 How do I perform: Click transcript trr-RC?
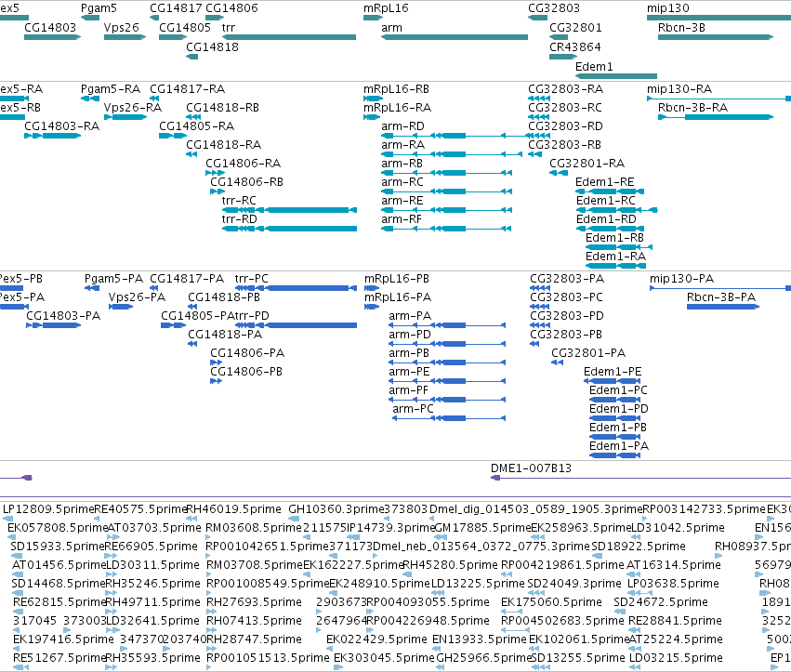pyautogui.click(x=289, y=210)
